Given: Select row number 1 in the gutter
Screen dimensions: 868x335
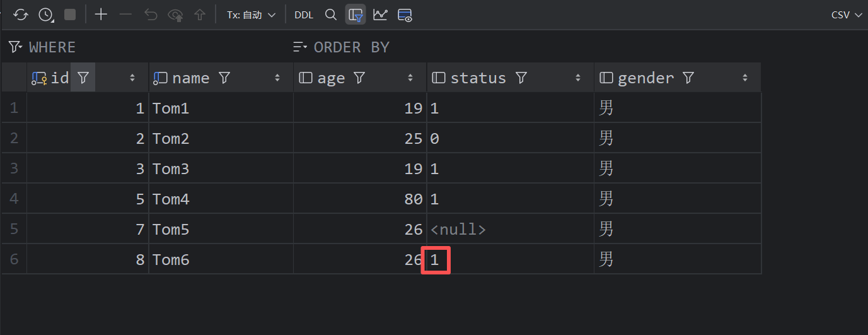Looking at the screenshot, I should (14, 108).
